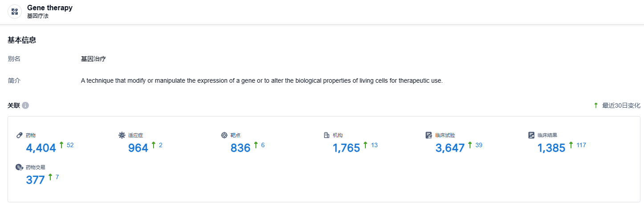The image size is (644, 205).
Task: Open the 836 targets count
Action: (x=240, y=148)
